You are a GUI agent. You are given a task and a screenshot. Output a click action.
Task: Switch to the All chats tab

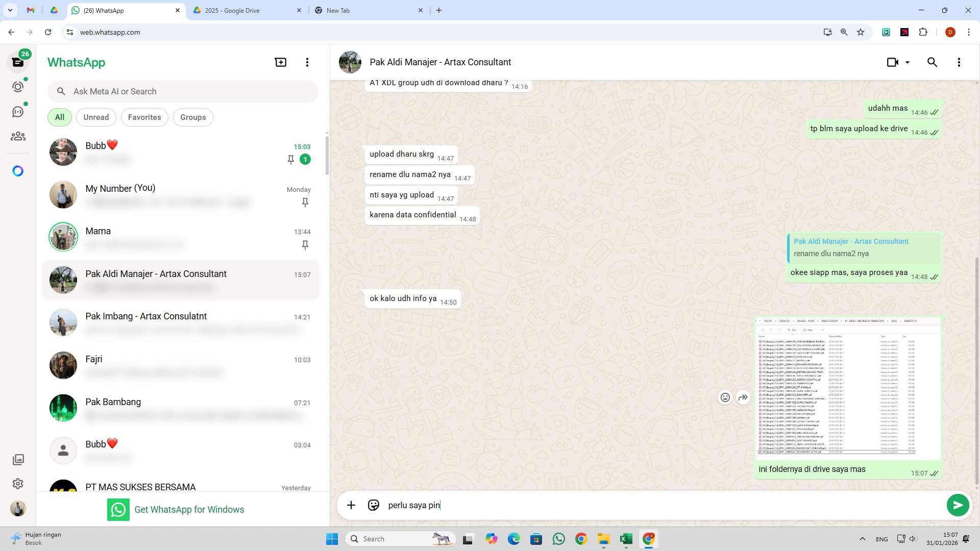(x=59, y=117)
